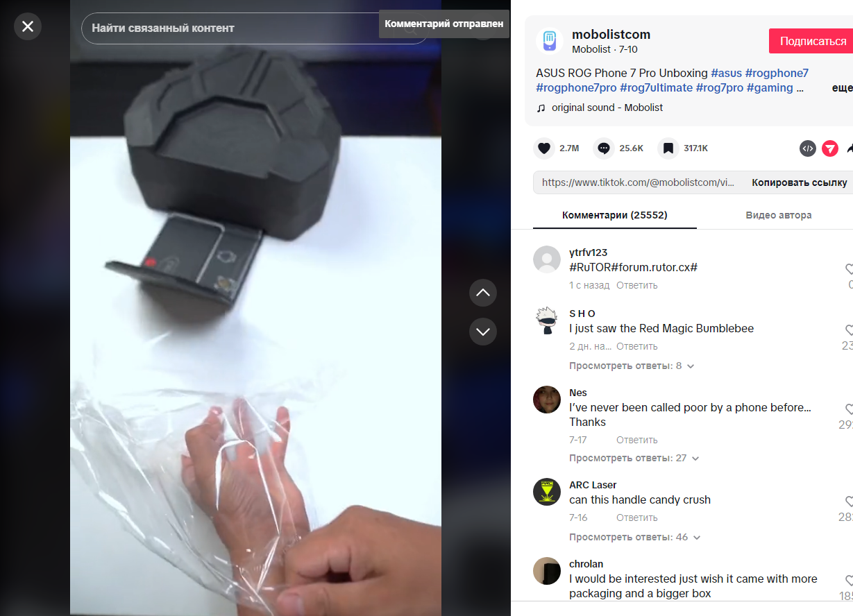The image size is (853, 616).
Task: Click comment text 'can this handle candy crush'
Action: tap(640, 499)
